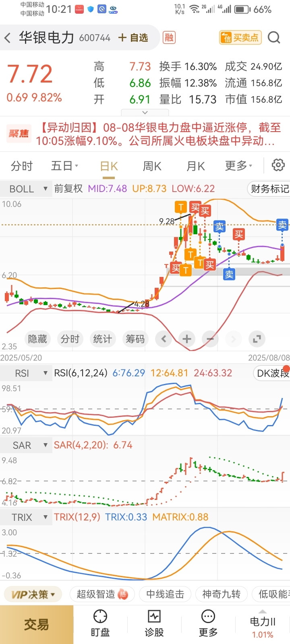Expand chart to fullscreen

click(x=257, y=339)
